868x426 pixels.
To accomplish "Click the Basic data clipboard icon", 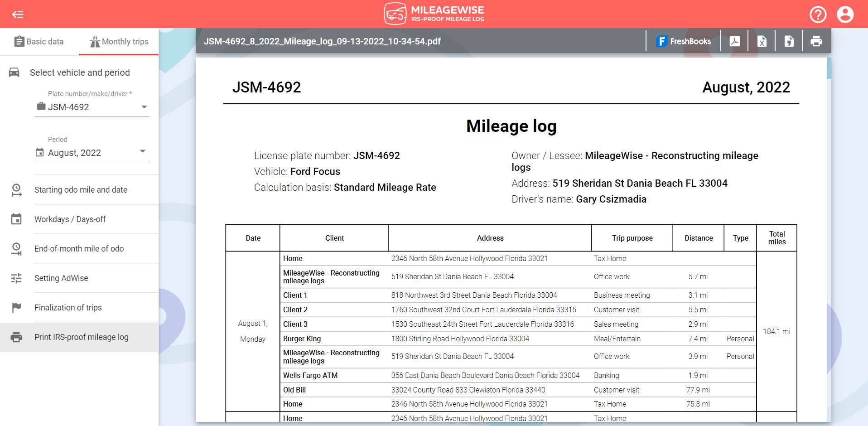I will click(x=19, y=42).
